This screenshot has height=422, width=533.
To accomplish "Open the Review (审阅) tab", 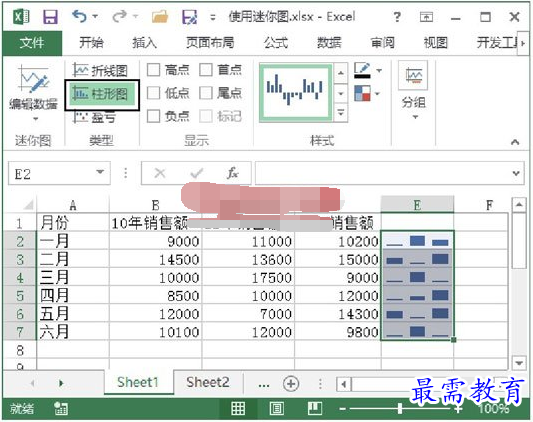I will 383,43.
